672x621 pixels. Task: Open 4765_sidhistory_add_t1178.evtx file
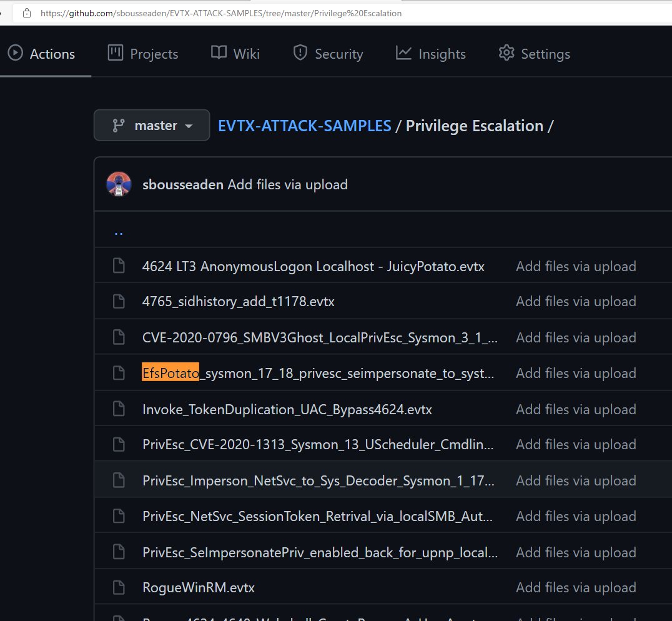click(239, 301)
